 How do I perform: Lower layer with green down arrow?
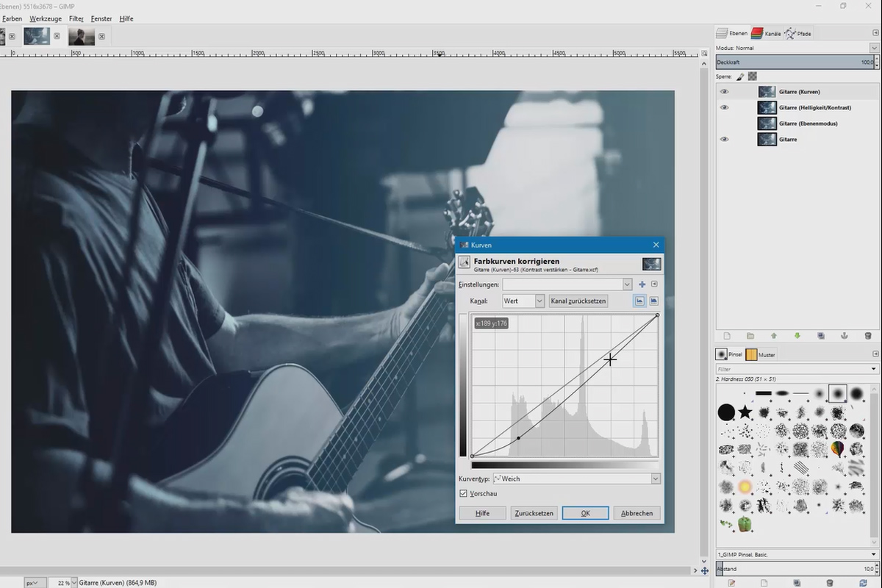pos(797,336)
